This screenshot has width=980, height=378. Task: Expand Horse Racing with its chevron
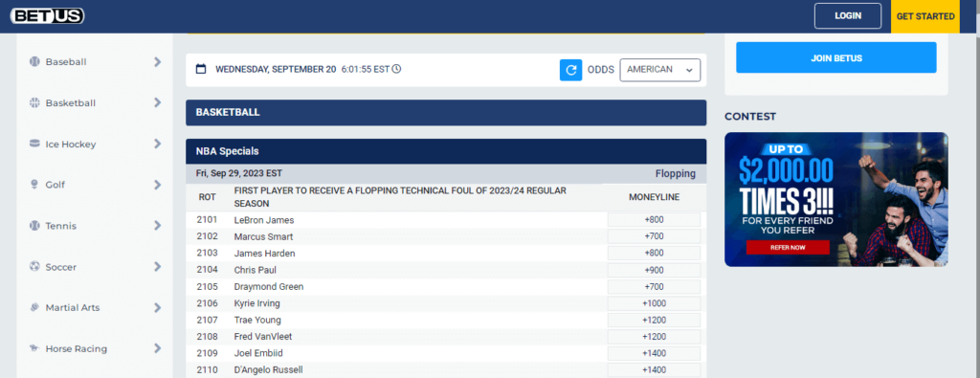(x=158, y=348)
